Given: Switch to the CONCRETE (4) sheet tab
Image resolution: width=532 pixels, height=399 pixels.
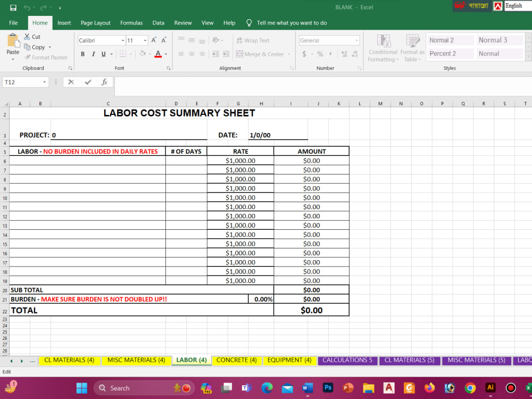Looking at the screenshot, I should pyautogui.click(x=237, y=360).
